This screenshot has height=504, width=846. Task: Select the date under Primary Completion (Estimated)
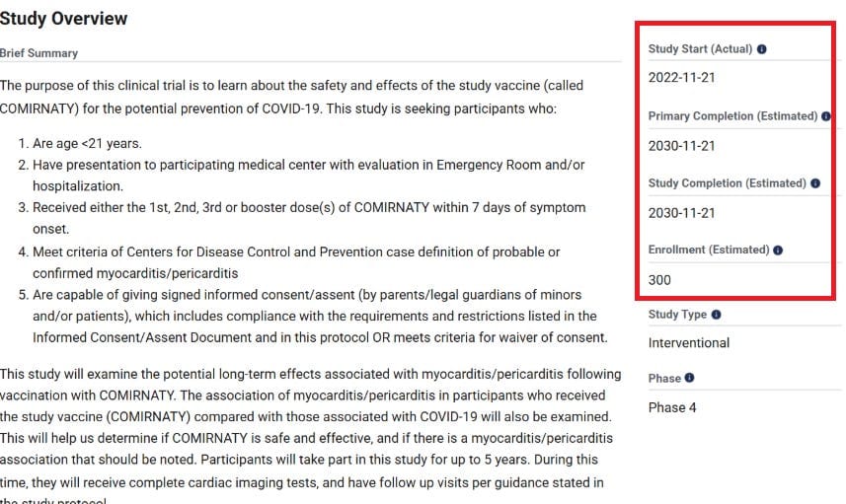coord(681,146)
